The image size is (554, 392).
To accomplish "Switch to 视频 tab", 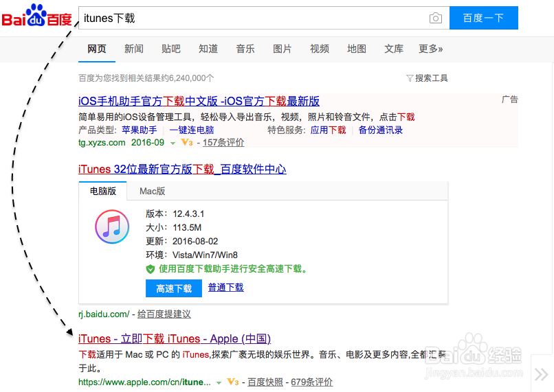I will click(320, 49).
